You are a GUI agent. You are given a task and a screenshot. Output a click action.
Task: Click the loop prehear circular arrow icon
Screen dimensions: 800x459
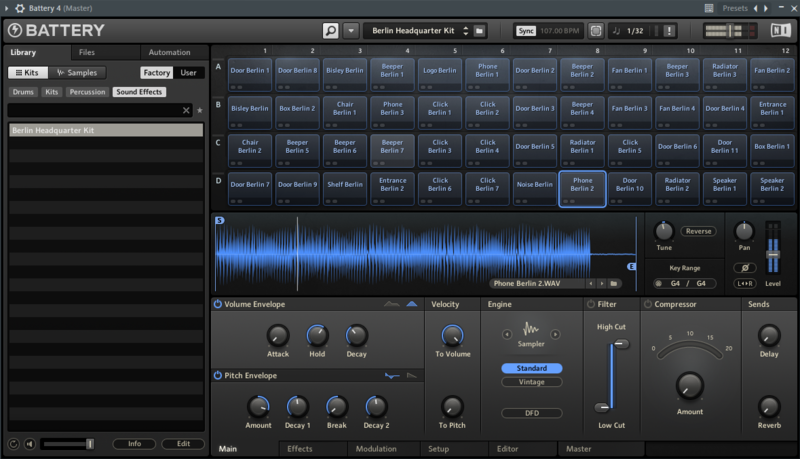click(x=14, y=444)
